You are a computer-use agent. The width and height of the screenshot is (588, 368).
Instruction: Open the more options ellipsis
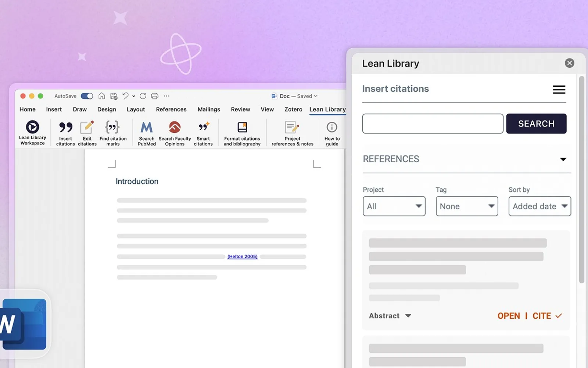tap(166, 96)
